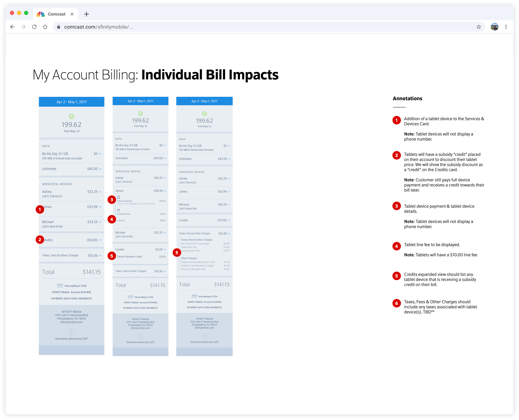
Task: Open the user profile avatar
Action: (x=495, y=27)
